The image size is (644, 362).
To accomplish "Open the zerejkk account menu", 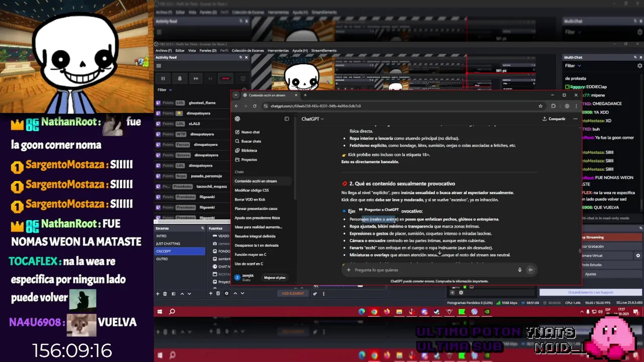I will tap(245, 277).
